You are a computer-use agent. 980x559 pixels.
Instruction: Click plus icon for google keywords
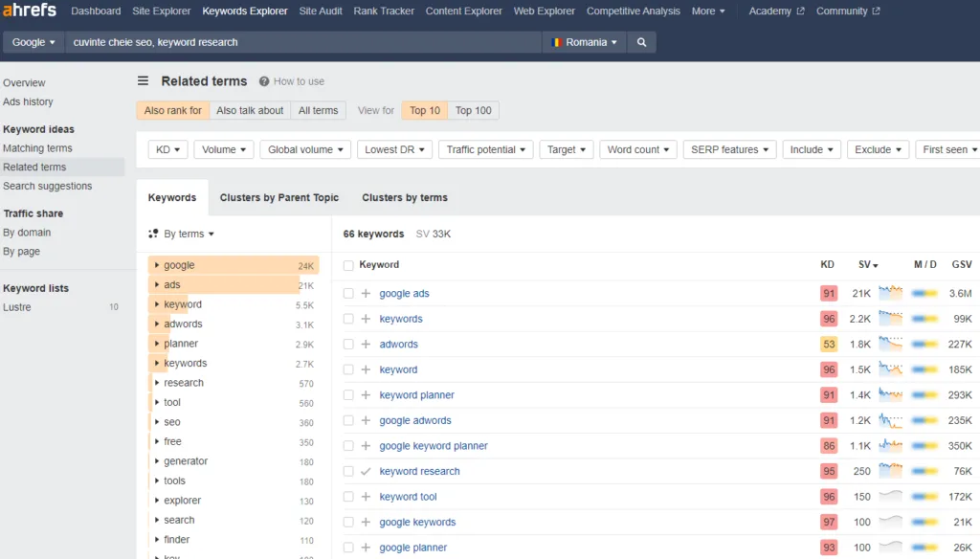tap(367, 522)
